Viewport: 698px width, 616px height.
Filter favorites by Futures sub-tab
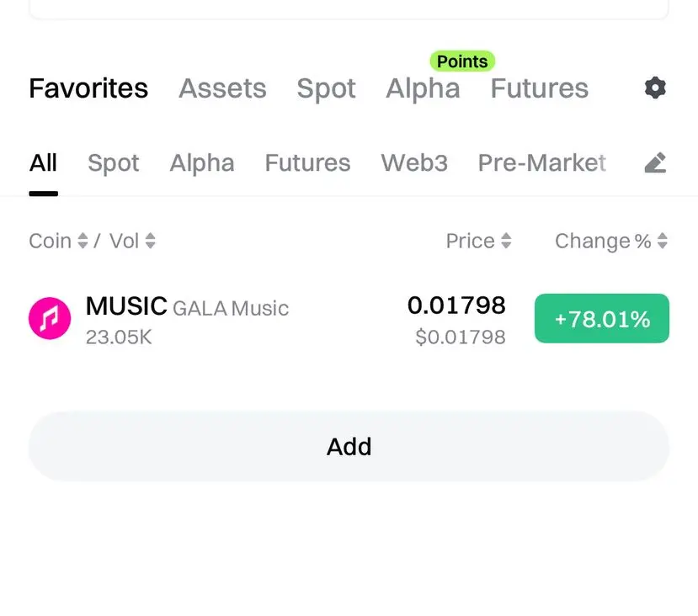point(307,162)
